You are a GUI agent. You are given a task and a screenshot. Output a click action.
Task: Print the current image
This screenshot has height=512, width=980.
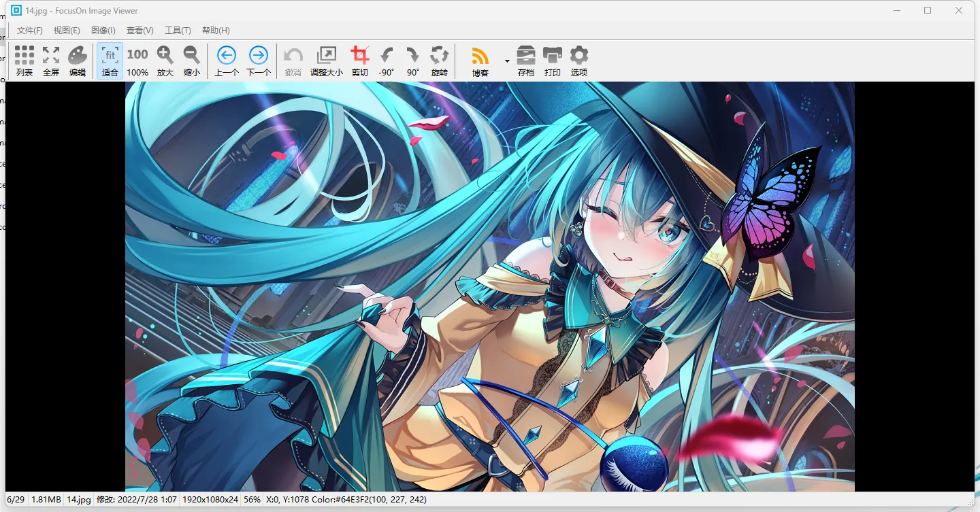point(552,60)
